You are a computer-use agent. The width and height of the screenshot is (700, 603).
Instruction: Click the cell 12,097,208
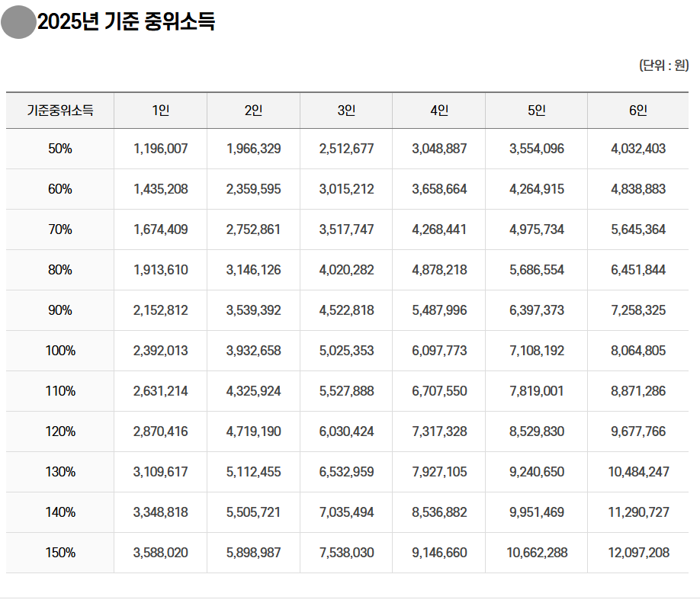coord(638,553)
